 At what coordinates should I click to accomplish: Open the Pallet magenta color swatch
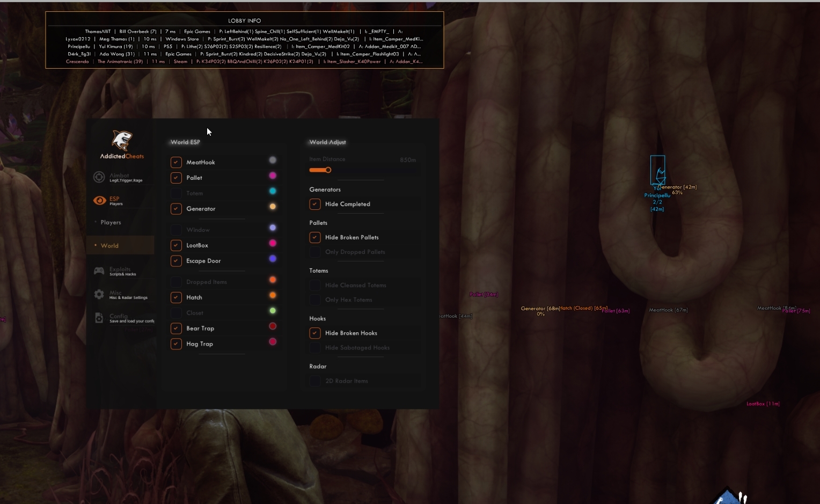click(273, 176)
